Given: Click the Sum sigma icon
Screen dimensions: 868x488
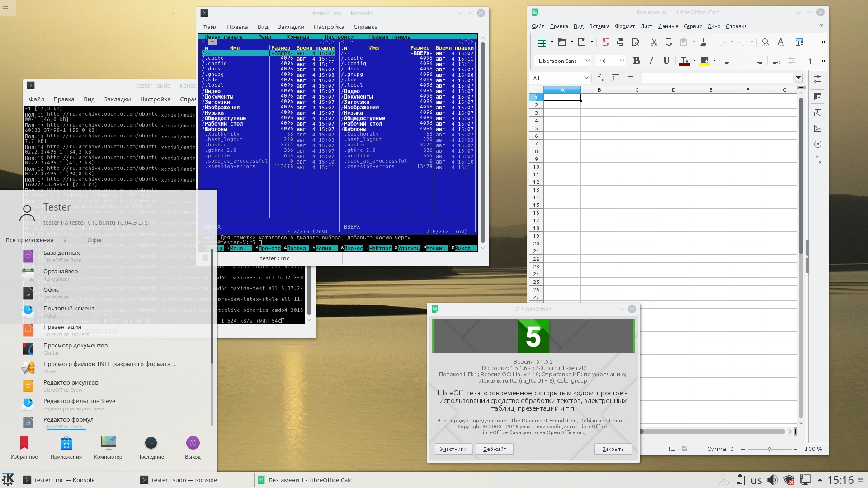Looking at the screenshot, I should pos(616,78).
